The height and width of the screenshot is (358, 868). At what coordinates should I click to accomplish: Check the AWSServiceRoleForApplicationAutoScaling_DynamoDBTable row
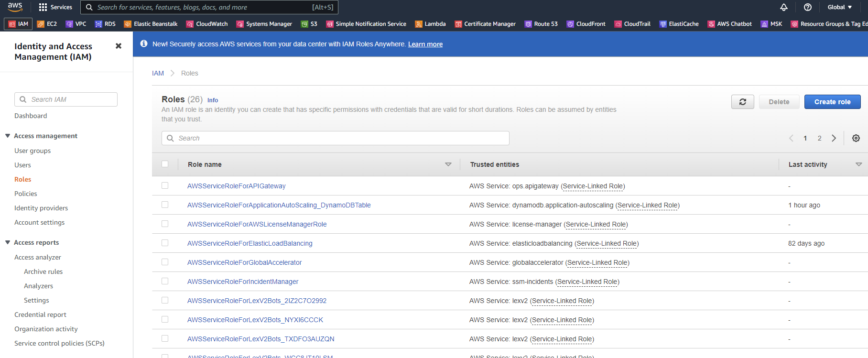pyautogui.click(x=165, y=205)
